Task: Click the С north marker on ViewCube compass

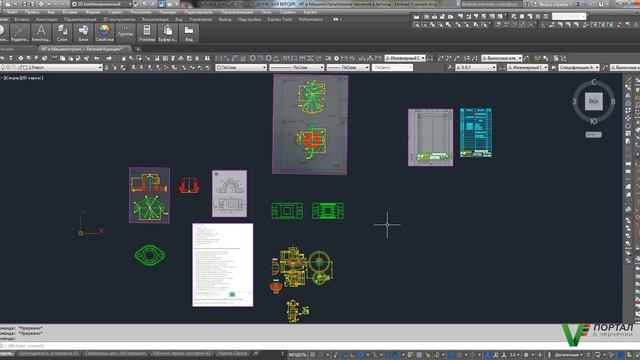Action: pos(594,82)
